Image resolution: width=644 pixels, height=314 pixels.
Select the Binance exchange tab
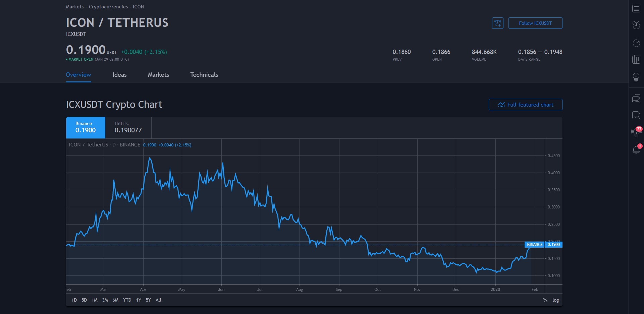click(x=86, y=128)
